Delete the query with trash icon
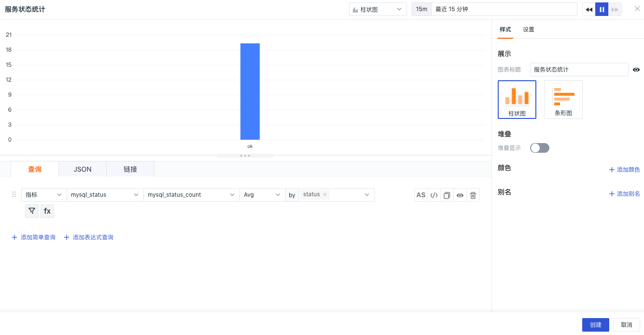Image resolution: width=644 pixels, height=335 pixels. [x=473, y=195]
